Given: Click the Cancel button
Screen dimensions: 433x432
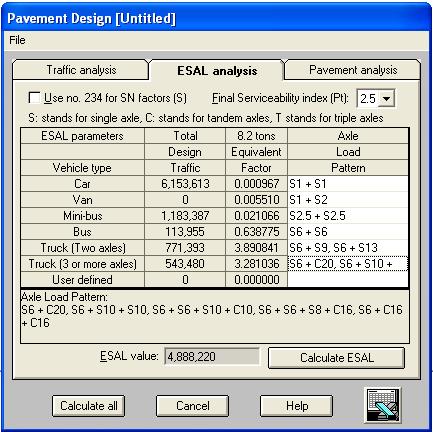Looking at the screenshot, I should pos(193,406).
